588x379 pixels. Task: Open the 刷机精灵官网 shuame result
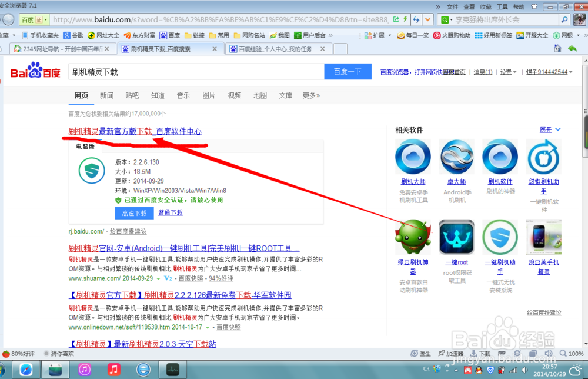point(183,248)
